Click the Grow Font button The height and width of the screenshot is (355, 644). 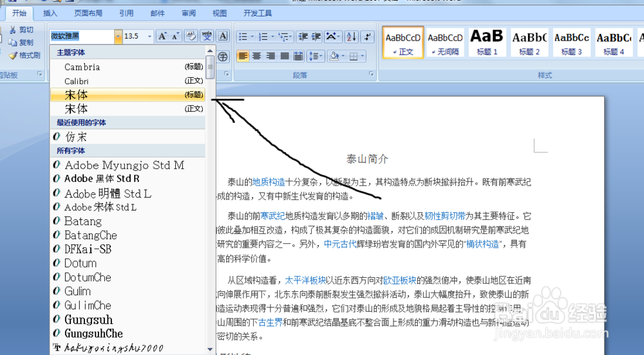(163, 36)
